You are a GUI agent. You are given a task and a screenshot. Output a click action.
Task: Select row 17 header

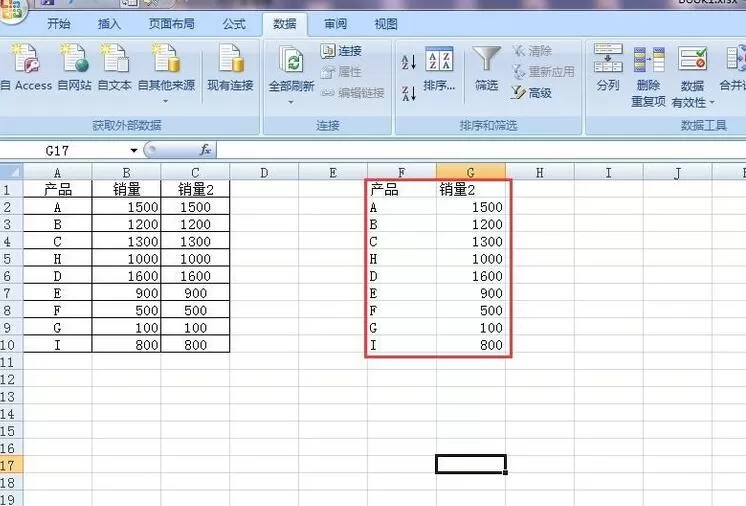[x=11, y=465]
